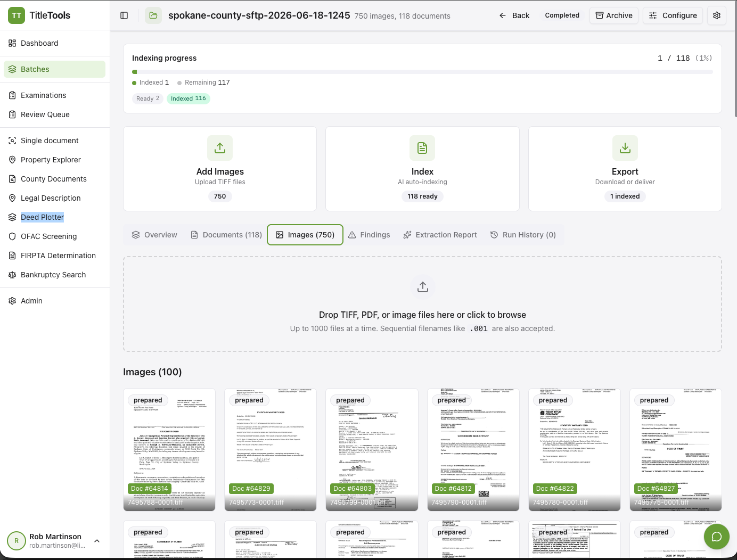Viewport: 737px width, 560px height.
Task: Click the Admin gear icon in sidebar
Action: [x=12, y=301]
